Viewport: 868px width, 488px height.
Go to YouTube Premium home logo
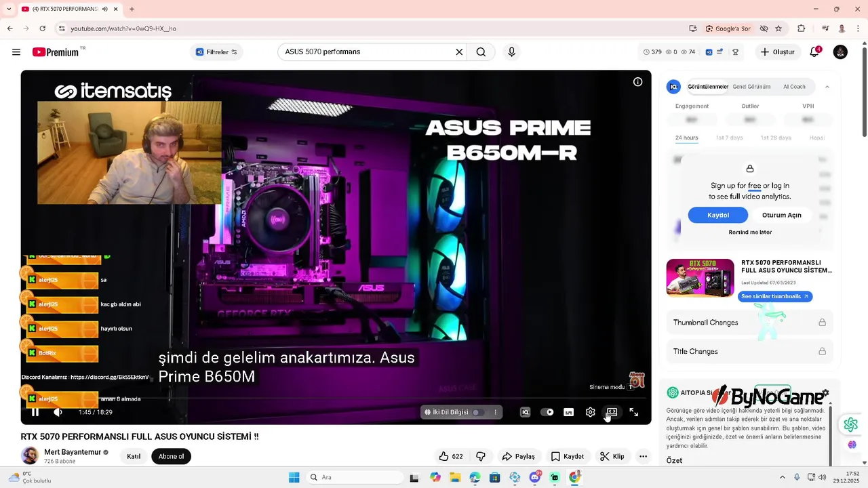click(x=56, y=52)
